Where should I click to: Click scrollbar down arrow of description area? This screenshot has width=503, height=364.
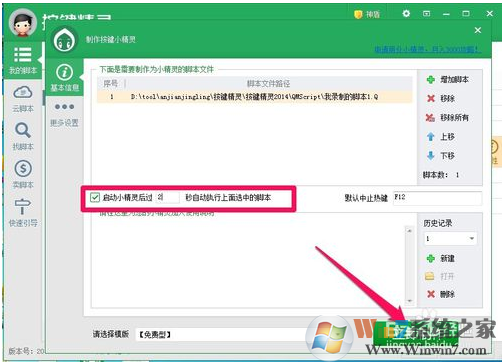tap(409, 301)
